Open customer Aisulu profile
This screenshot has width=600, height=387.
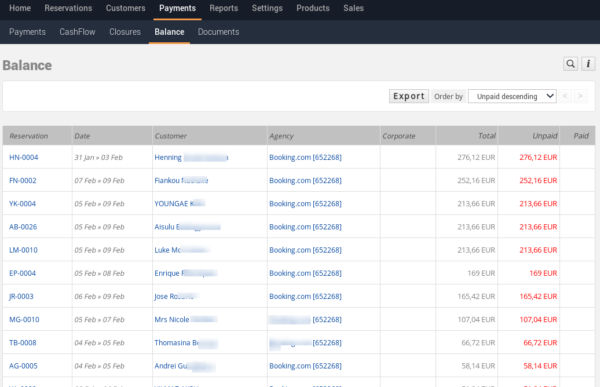tap(188, 227)
